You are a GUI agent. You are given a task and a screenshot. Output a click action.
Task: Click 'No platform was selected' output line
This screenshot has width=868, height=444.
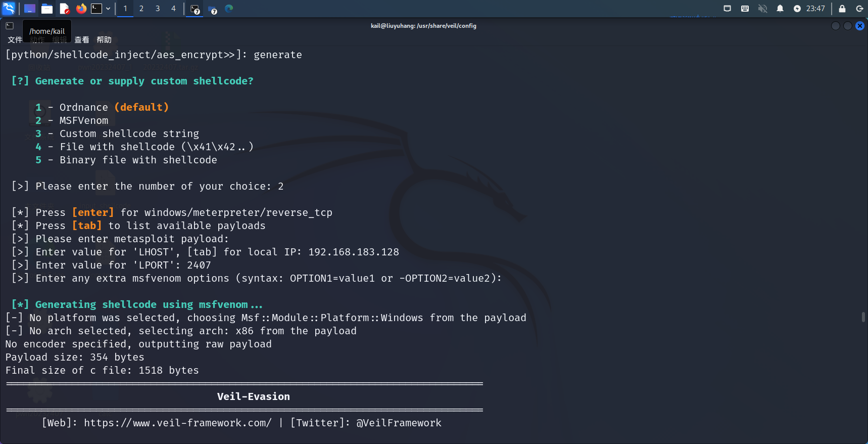(266, 318)
